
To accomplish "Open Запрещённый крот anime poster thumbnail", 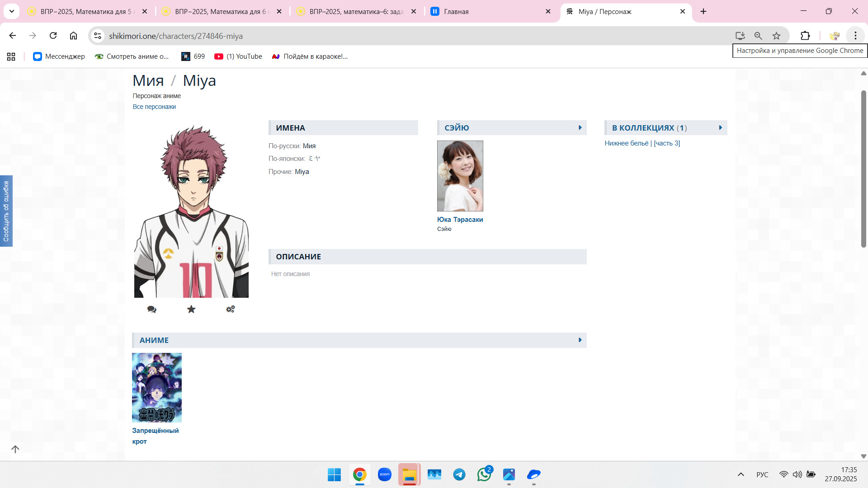I will 157,388.
